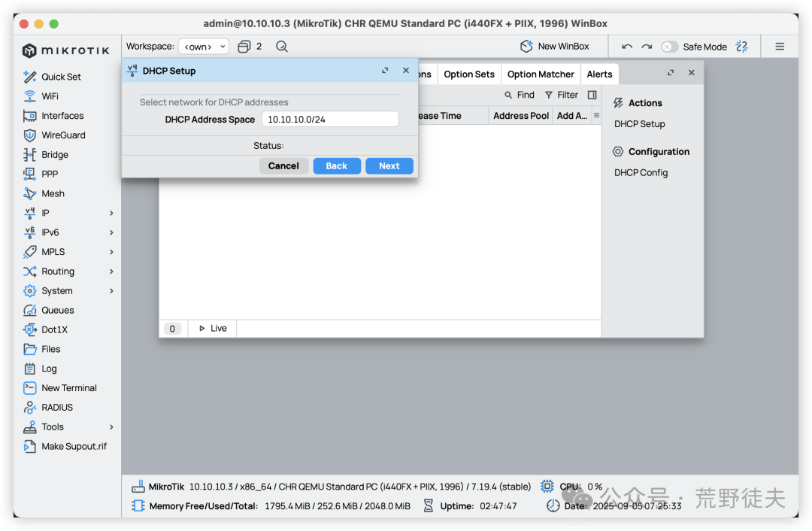Open the Interfaces section

(x=62, y=116)
